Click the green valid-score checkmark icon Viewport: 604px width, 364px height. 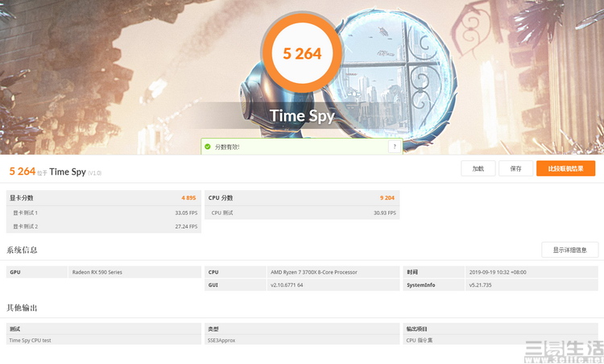click(x=208, y=147)
